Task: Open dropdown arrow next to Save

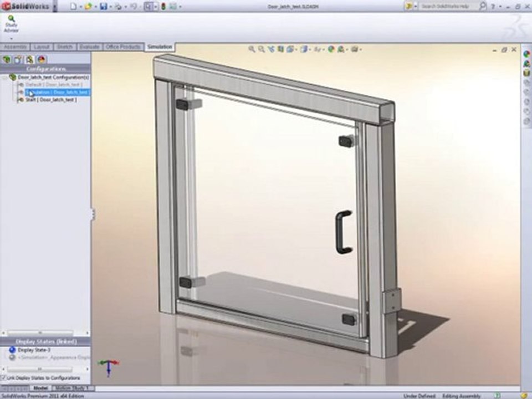Action: [111, 7]
